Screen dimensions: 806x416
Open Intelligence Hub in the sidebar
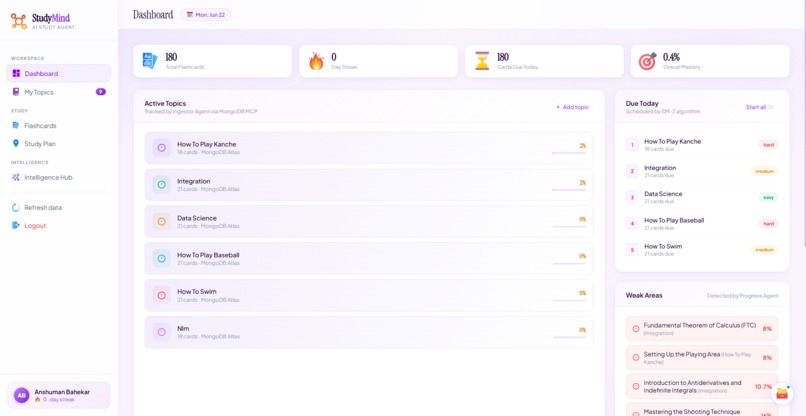pos(59,177)
